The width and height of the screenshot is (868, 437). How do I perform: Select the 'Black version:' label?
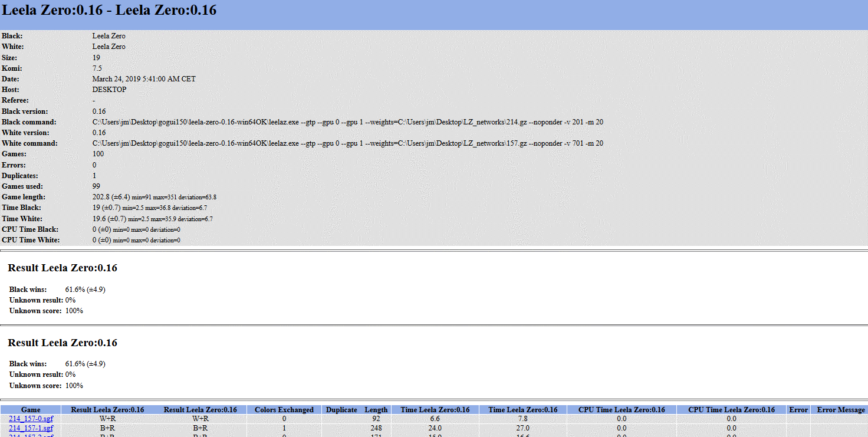(25, 111)
